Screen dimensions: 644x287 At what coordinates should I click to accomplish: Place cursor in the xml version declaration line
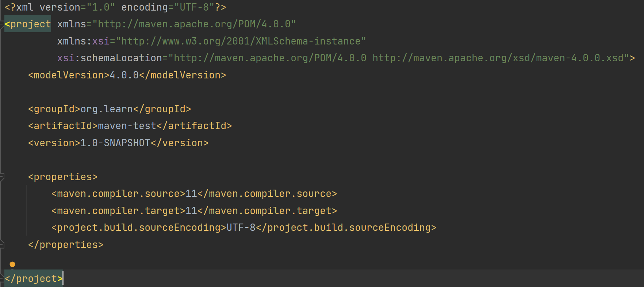point(115,7)
